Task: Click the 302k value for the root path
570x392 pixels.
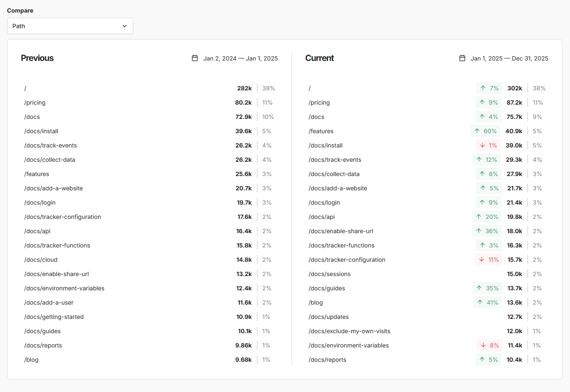Action: 514,88
